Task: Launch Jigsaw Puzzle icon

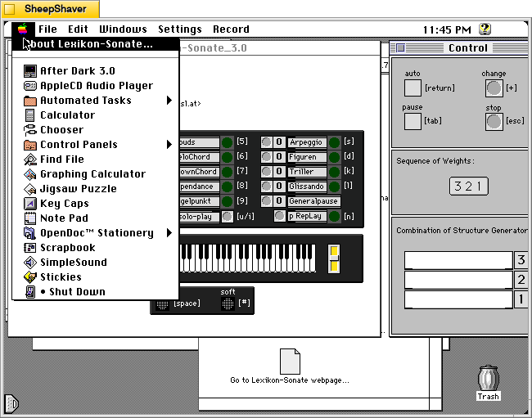Action: 29,189
